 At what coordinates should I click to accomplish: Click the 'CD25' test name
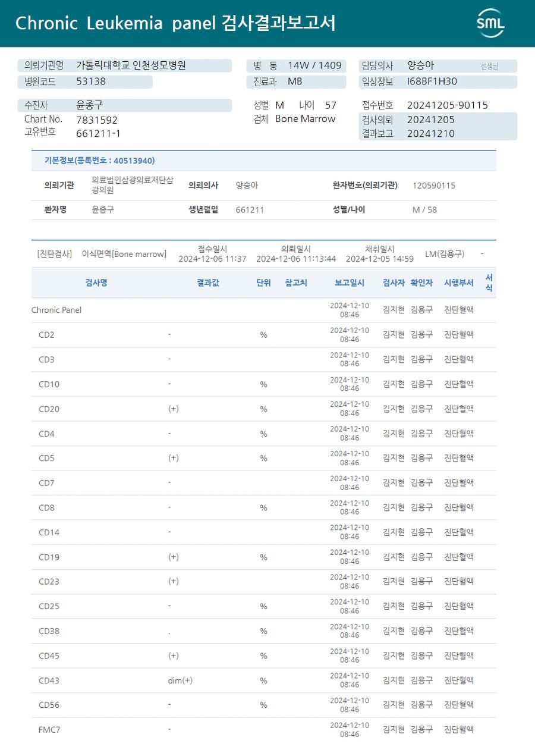[x=49, y=607]
